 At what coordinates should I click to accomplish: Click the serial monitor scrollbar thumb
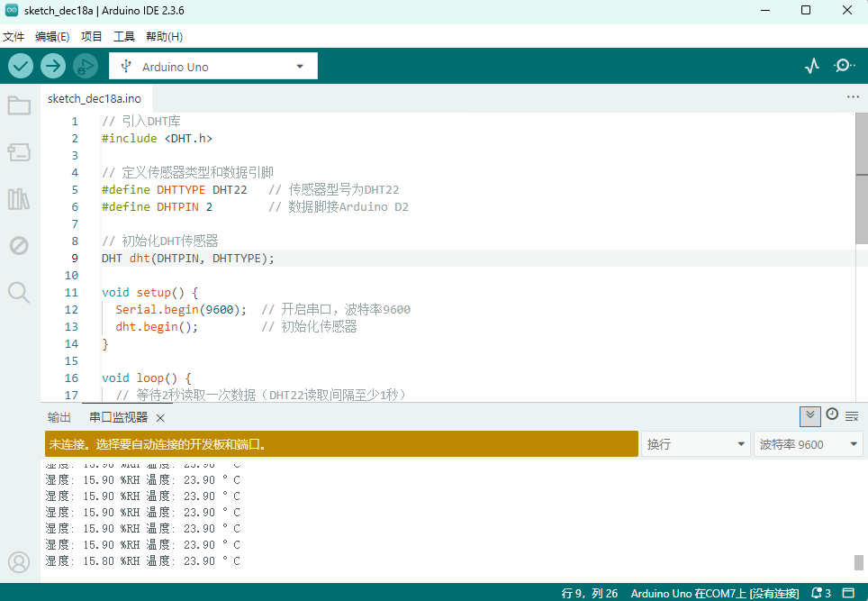point(859,562)
